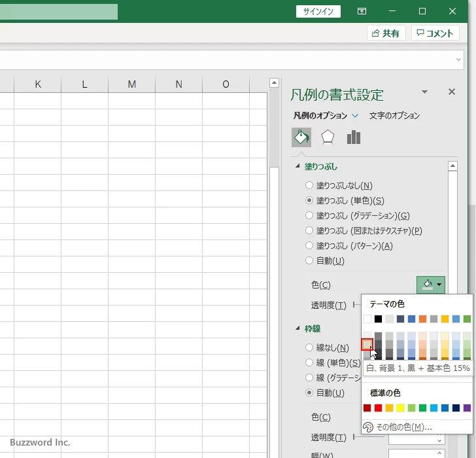Select column M header

[x=132, y=84]
